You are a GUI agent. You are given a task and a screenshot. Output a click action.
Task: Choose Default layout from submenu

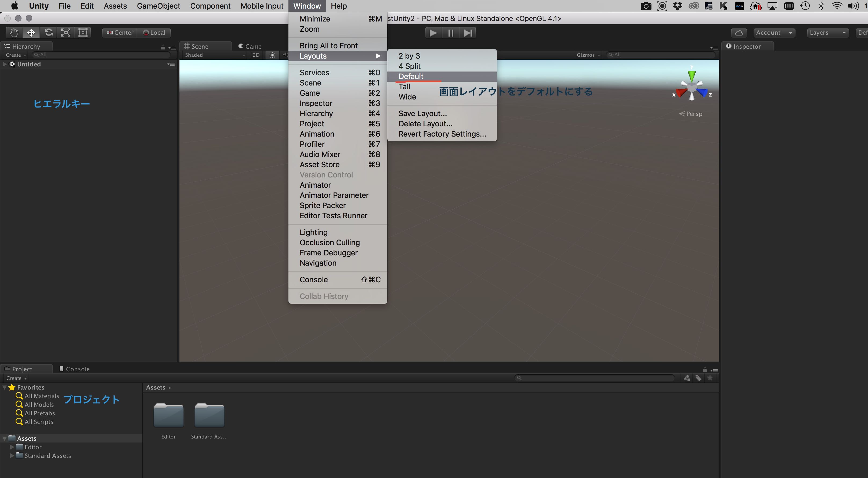(x=442, y=76)
